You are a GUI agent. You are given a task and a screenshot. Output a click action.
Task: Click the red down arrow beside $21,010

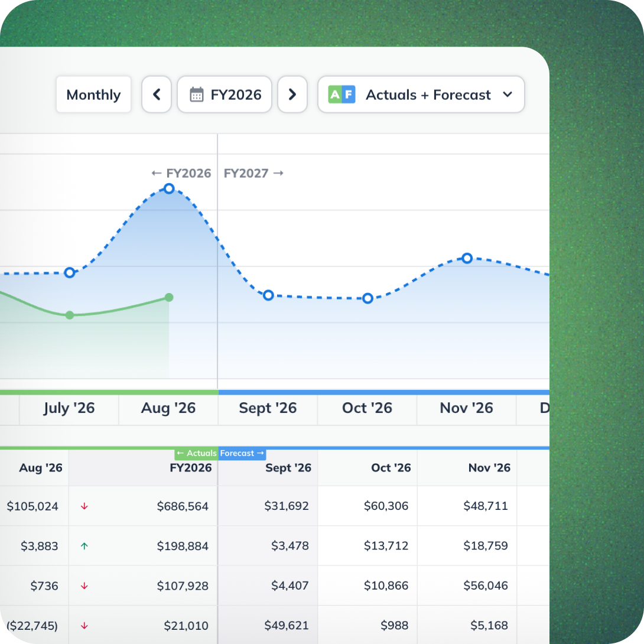click(84, 626)
